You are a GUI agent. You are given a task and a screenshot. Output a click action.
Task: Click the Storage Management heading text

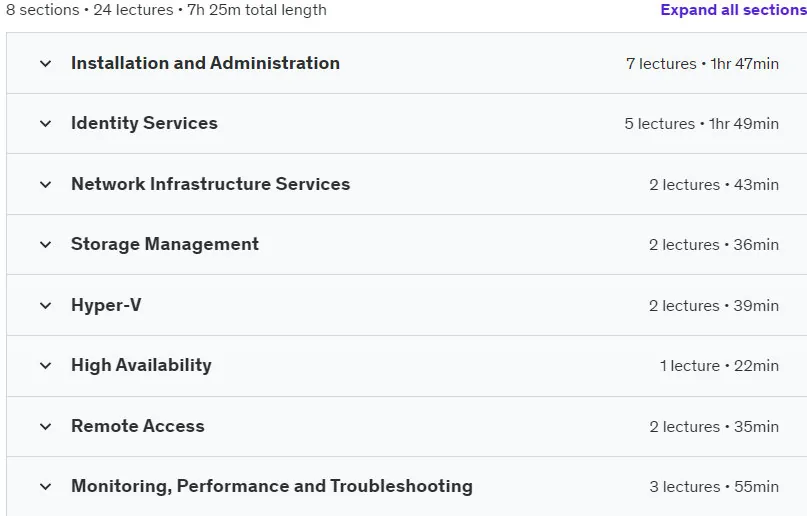click(165, 244)
